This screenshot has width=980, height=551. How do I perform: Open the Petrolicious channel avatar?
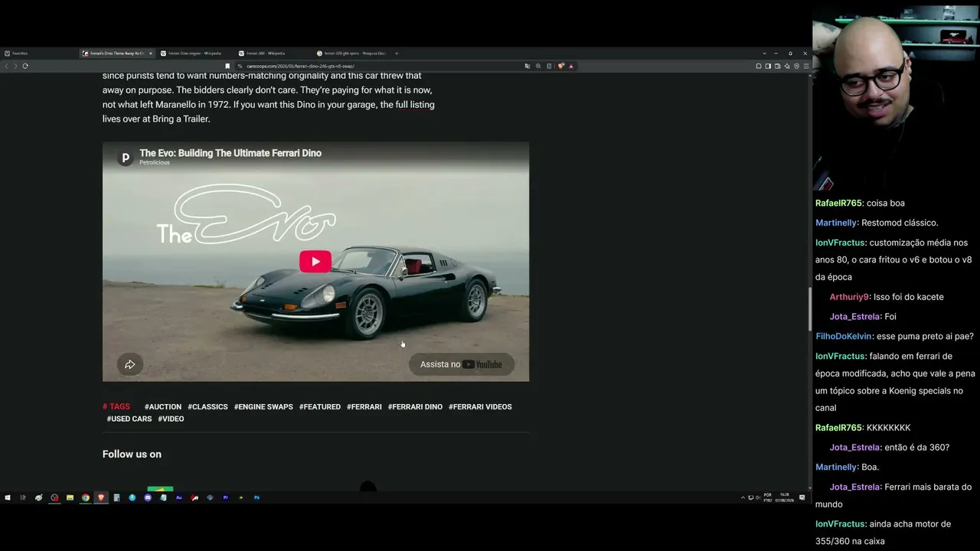click(125, 158)
